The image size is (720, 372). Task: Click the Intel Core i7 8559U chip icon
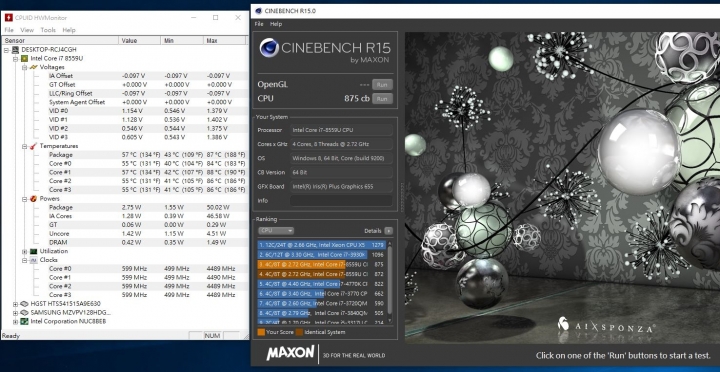tap(24, 58)
